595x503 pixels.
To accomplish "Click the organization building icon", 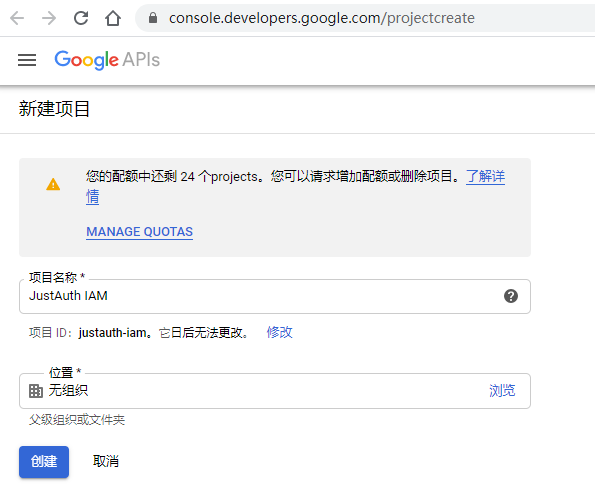I will pyautogui.click(x=36, y=391).
